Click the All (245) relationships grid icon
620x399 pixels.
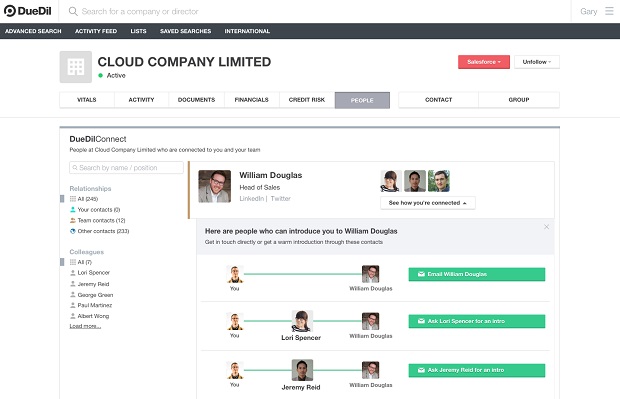pyautogui.click(x=73, y=199)
